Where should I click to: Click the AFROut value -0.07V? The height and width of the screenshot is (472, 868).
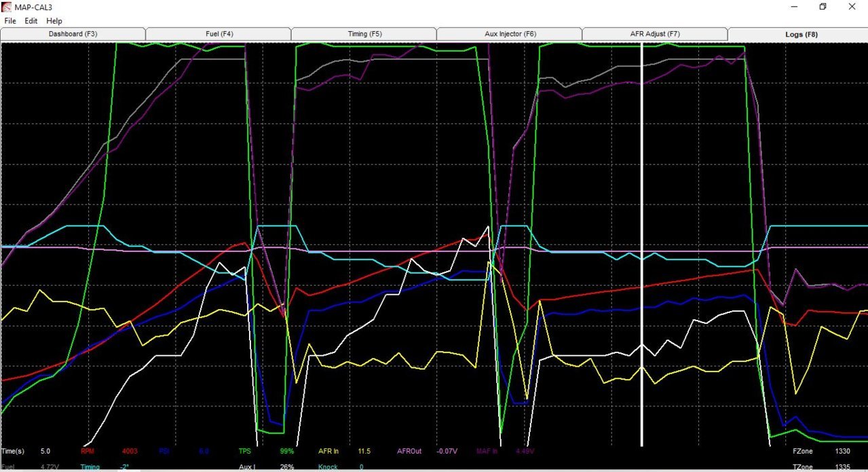pos(447,451)
